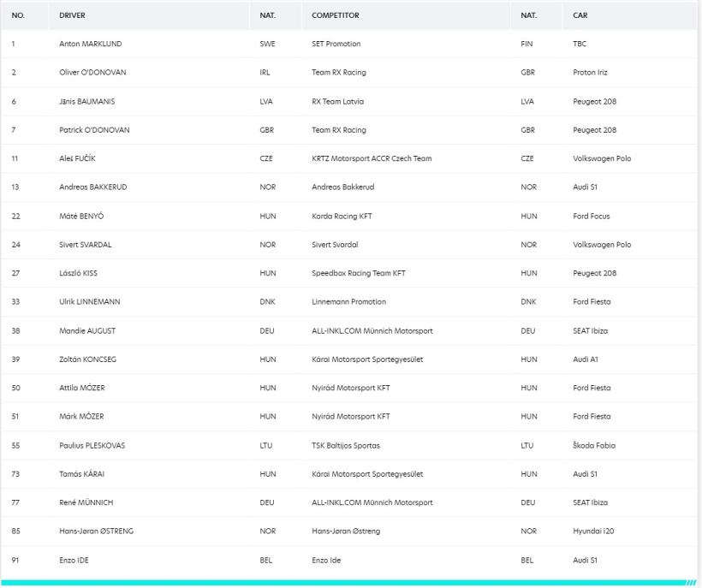702x588 pixels.
Task: Click KRTZ Motorsport ACCR Czech Team
Action: [x=372, y=158]
